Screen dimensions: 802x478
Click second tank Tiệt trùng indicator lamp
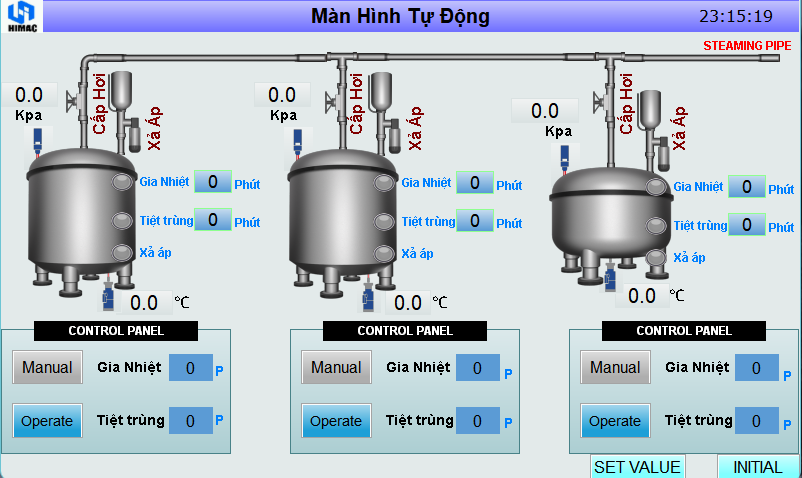coord(384,222)
